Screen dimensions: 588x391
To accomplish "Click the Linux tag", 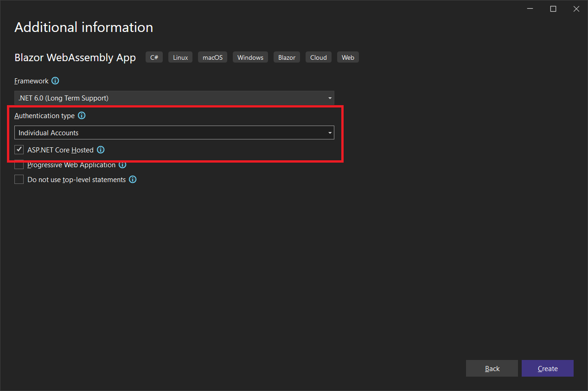I will pos(180,57).
